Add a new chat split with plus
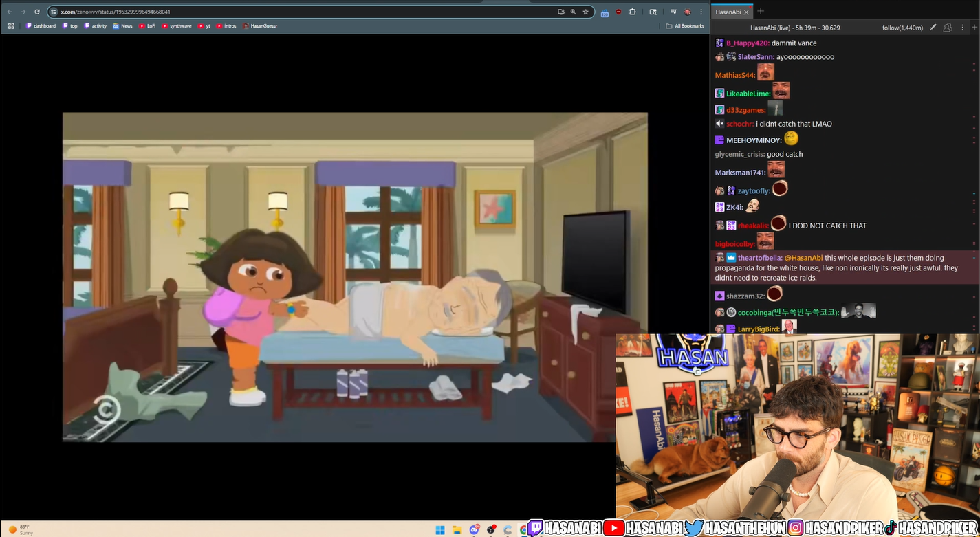Image resolution: width=980 pixels, height=537 pixels. tap(974, 28)
